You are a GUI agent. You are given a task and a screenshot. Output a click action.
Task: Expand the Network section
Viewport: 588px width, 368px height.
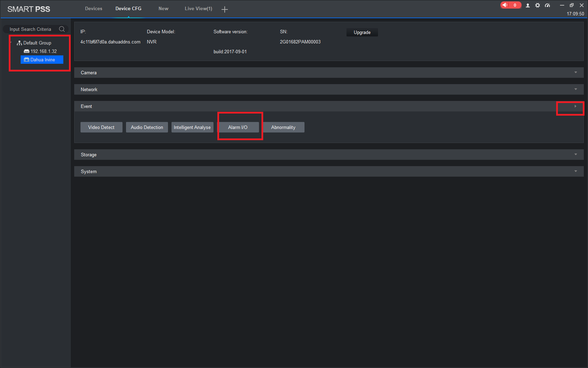[329, 89]
